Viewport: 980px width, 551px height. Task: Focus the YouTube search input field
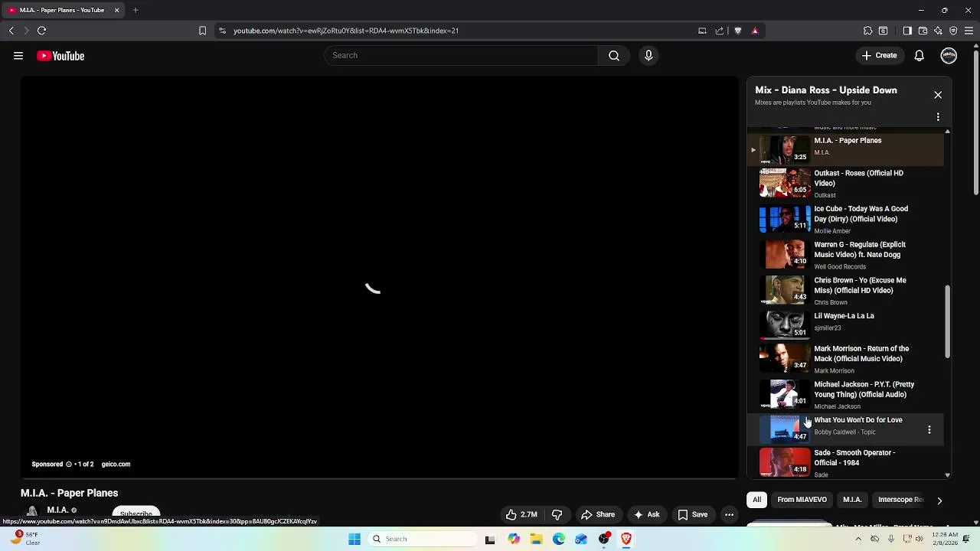click(461, 55)
